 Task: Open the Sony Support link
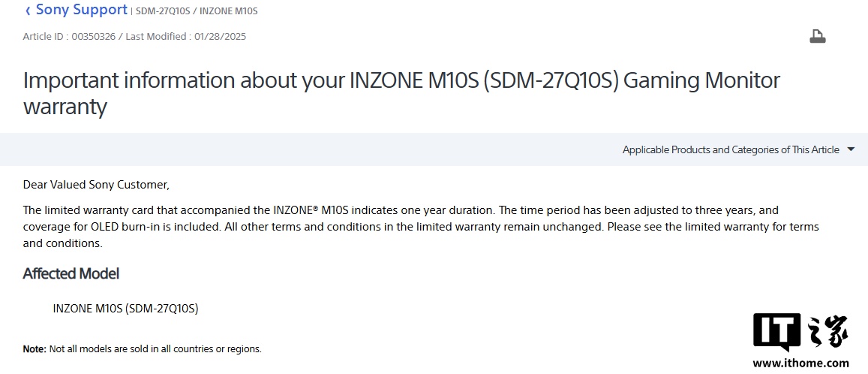tap(81, 10)
